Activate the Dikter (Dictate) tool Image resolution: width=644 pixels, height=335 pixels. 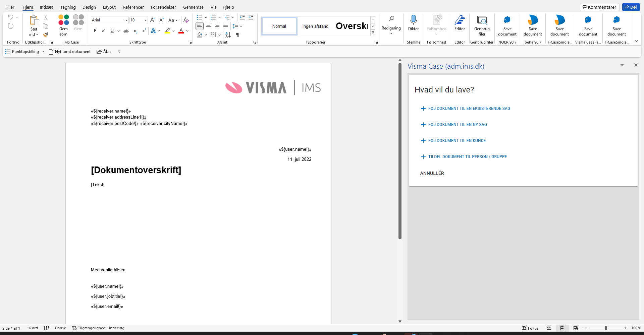pos(413,25)
